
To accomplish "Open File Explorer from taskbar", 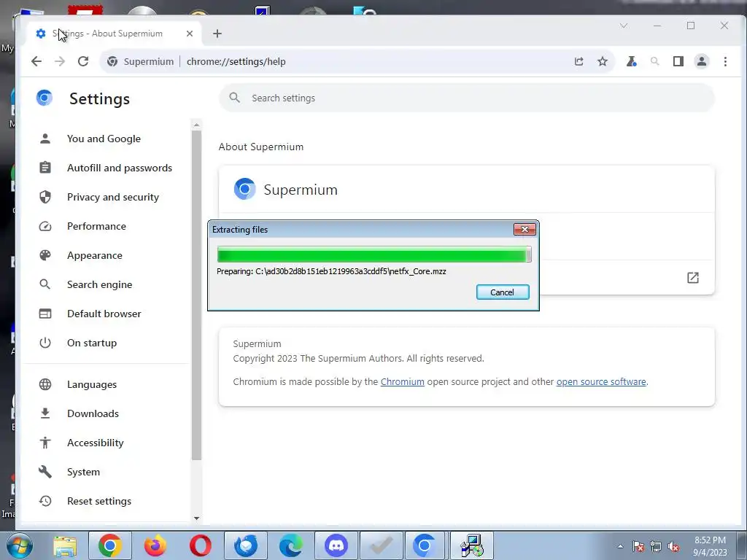I will click(65, 545).
